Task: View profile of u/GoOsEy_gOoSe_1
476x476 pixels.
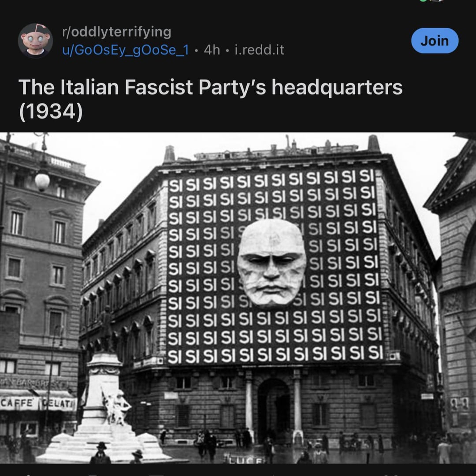Action: pyautogui.click(x=125, y=50)
